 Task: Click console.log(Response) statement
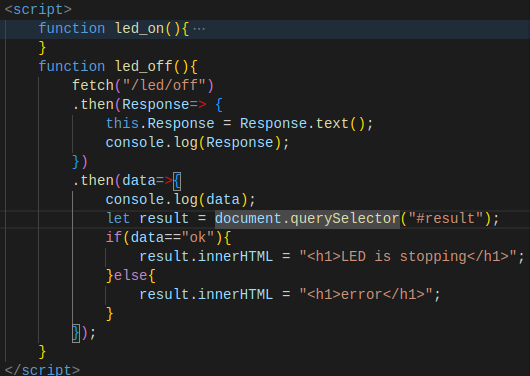coord(197,142)
